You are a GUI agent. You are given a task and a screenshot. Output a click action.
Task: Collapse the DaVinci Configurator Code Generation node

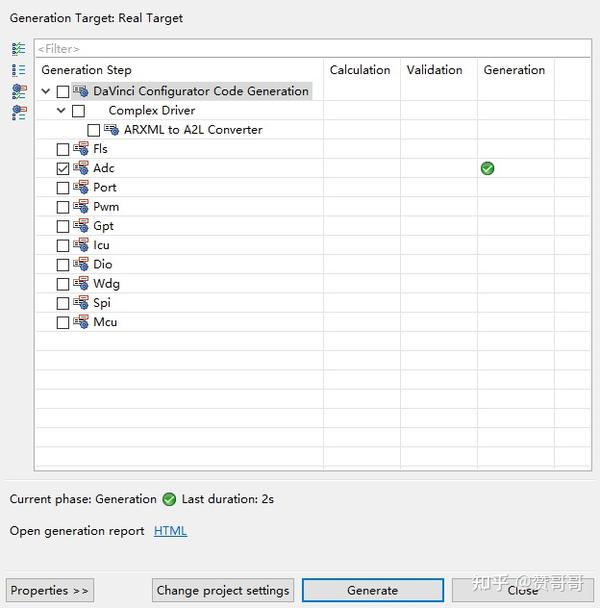(x=45, y=91)
